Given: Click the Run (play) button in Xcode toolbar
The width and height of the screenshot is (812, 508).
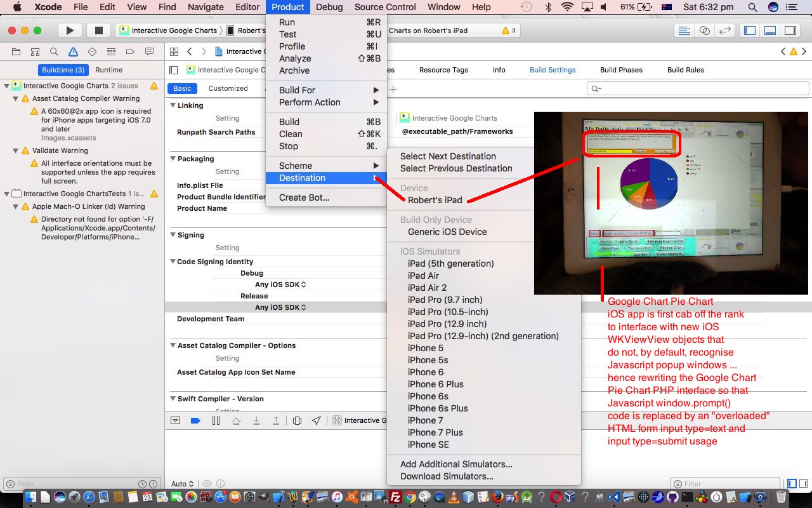Looking at the screenshot, I should click(70, 30).
